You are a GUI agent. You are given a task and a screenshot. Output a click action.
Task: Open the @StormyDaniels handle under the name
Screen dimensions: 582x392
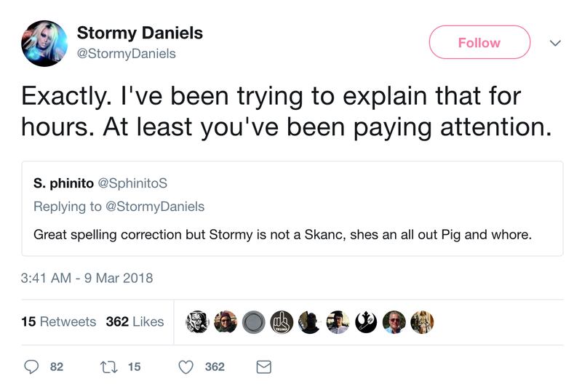[126, 54]
